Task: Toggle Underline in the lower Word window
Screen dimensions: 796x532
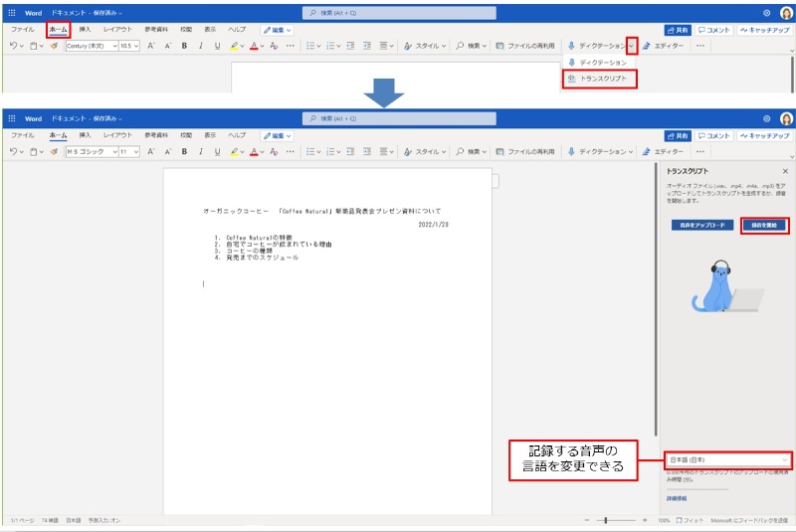Action: click(x=217, y=151)
